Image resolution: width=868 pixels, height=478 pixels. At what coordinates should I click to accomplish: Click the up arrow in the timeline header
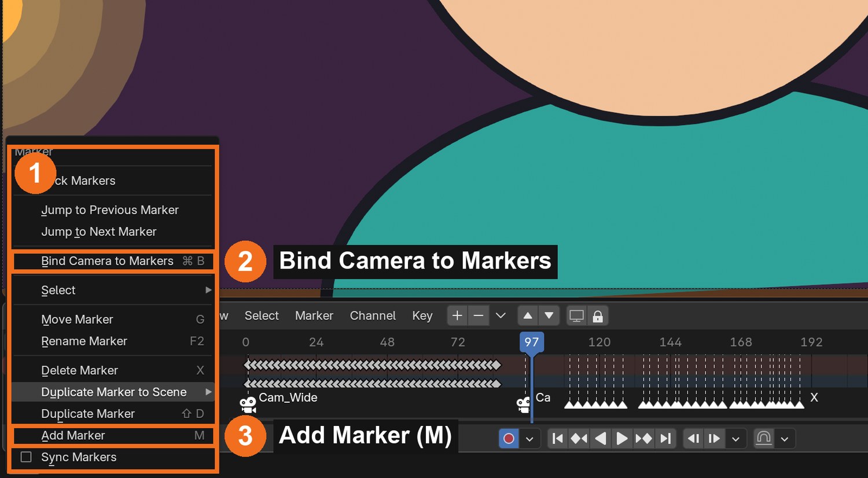click(x=528, y=316)
